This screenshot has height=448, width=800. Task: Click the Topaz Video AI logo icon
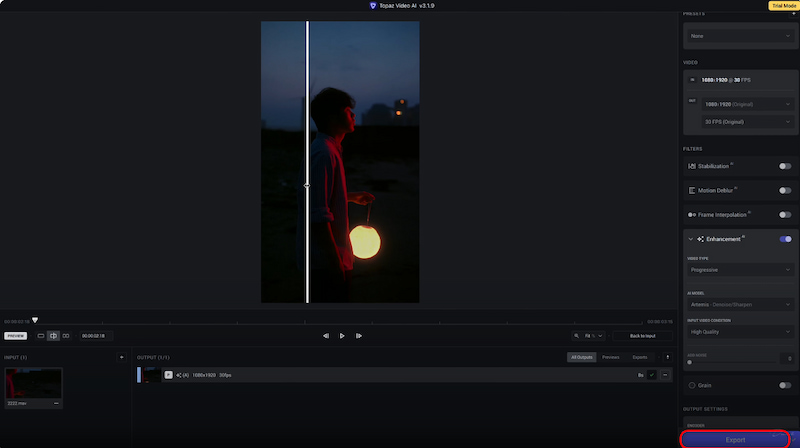click(x=373, y=6)
